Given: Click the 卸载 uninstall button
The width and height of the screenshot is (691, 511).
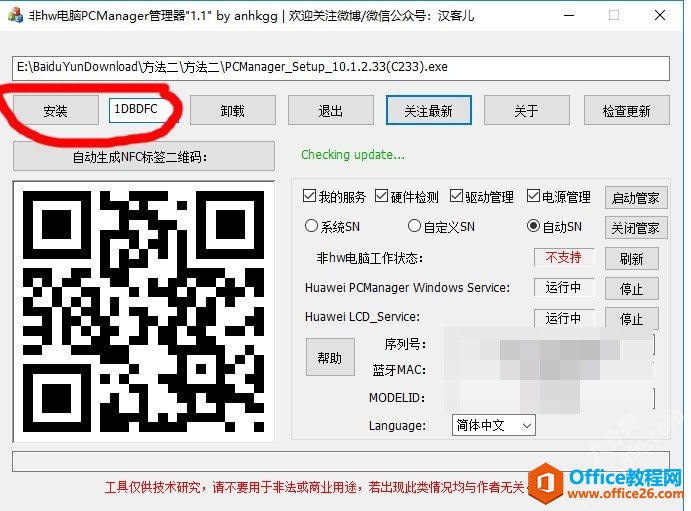Looking at the screenshot, I should pyautogui.click(x=233, y=111).
